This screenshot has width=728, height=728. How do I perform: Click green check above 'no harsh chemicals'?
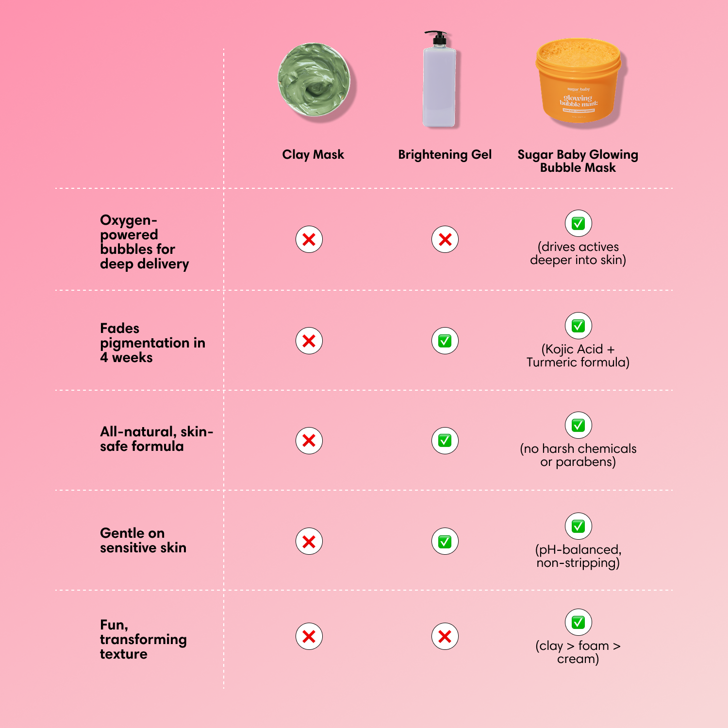pyautogui.click(x=578, y=425)
